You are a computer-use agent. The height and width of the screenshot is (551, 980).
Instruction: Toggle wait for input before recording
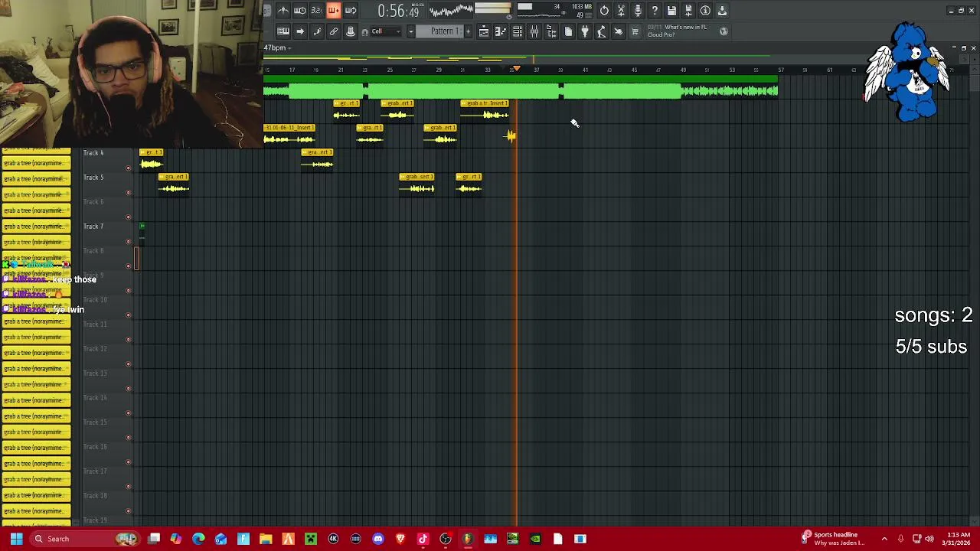pos(299,11)
